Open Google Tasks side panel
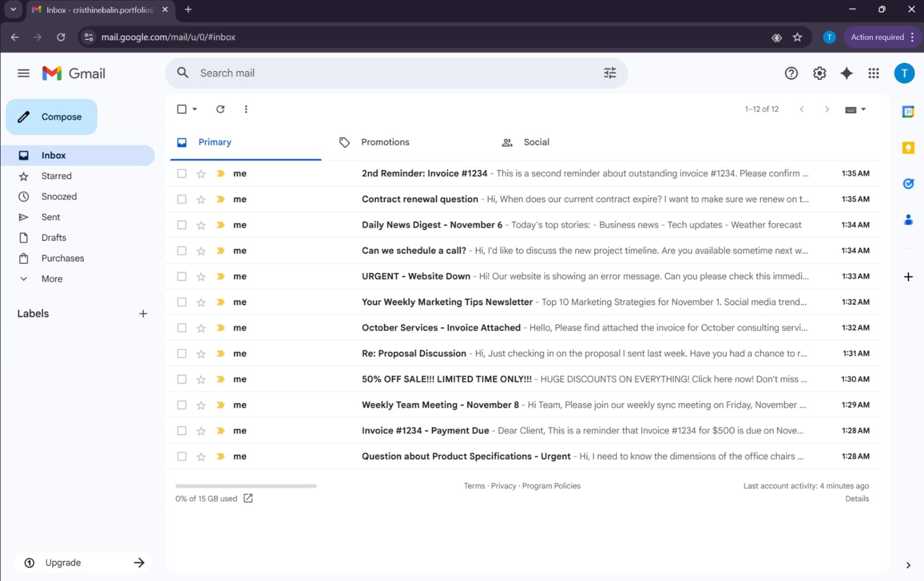The height and width of the screenshot is (581, 924). pyautogui.click(x=908, y=184)
